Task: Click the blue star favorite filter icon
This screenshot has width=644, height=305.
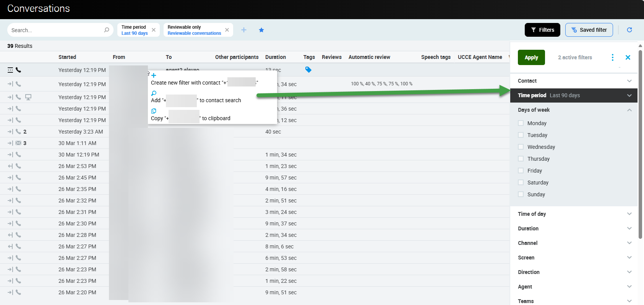Action: coord(261,30)
